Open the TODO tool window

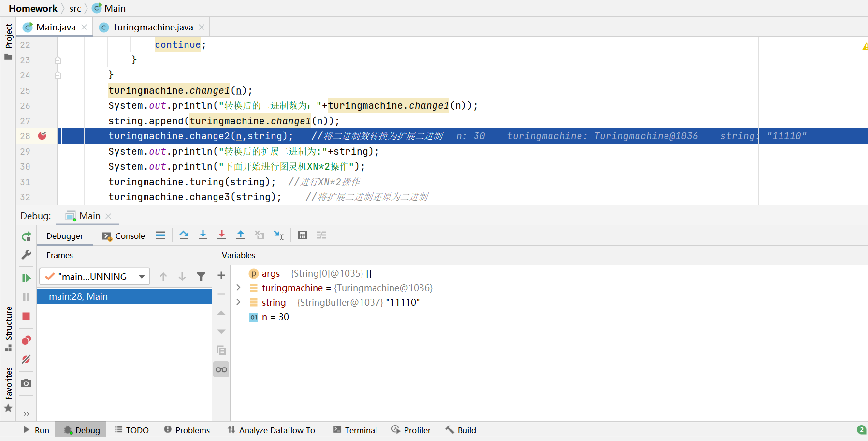pyautogui.click(x=132, y=430)
